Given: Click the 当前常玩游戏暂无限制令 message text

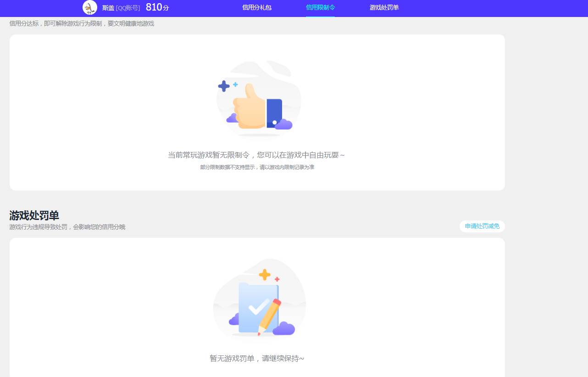Looking at the screenshot, I should [257, 155].
